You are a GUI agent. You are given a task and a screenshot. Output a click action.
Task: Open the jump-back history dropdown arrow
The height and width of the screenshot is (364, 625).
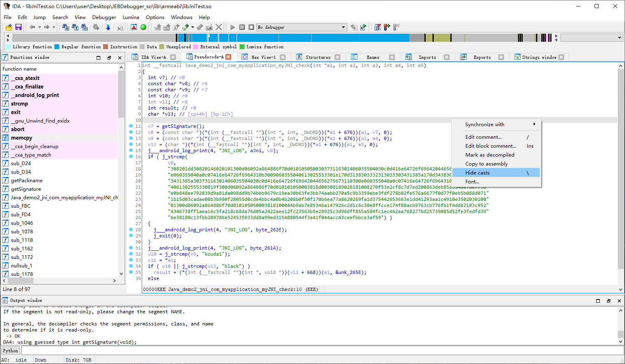tap(39, 27)
